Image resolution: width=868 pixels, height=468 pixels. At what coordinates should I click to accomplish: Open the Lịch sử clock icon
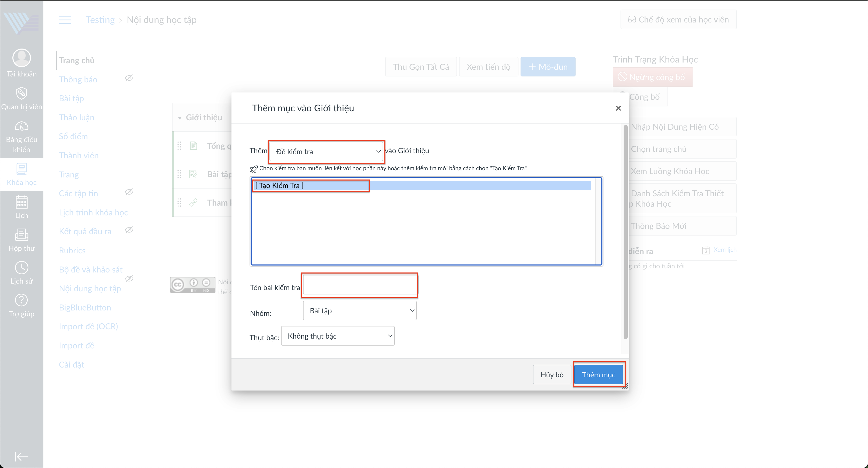(21, 268)
